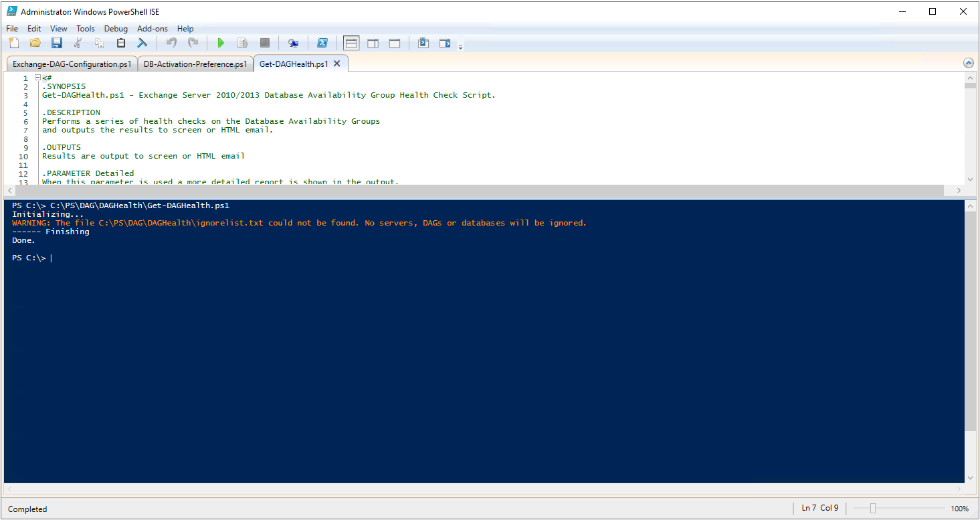The image size is (980, 520).
Task: Clear the console pane with the squeegee icon
Action: (142, 43)
